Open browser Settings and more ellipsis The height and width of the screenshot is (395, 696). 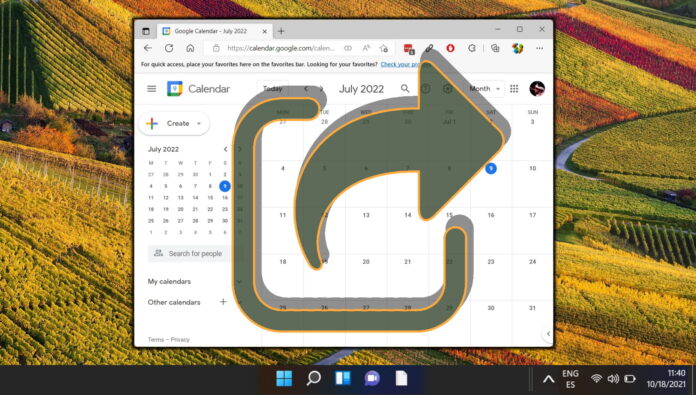tap(539, 48)
